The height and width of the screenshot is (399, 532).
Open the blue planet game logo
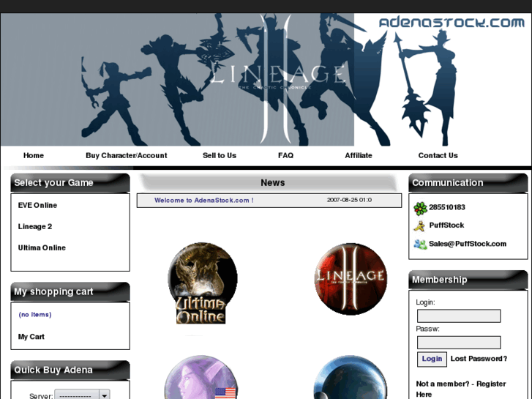(x=350, y=377)
